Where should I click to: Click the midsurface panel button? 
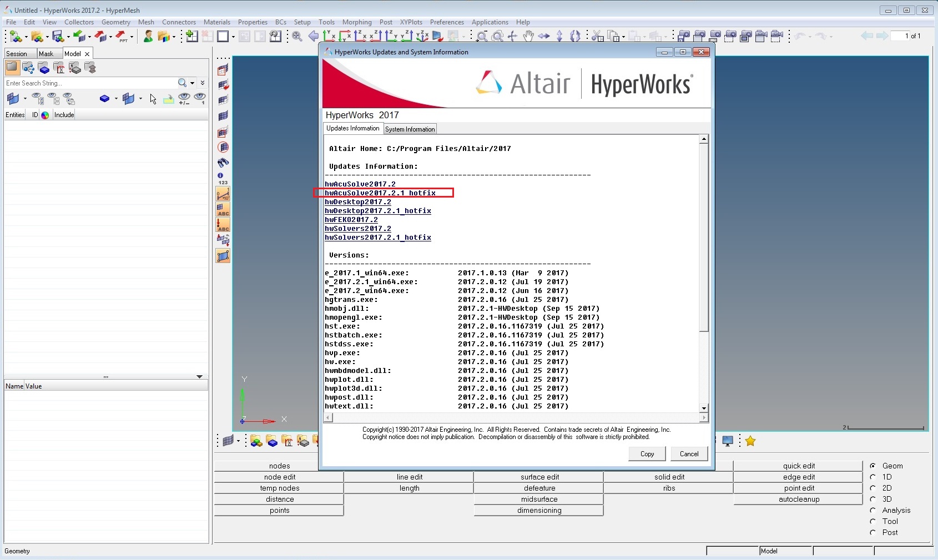pos(539,500)
